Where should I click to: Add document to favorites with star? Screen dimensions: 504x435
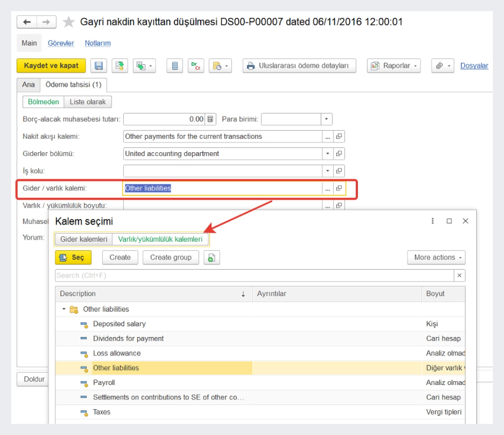click(x=68, y=22)
